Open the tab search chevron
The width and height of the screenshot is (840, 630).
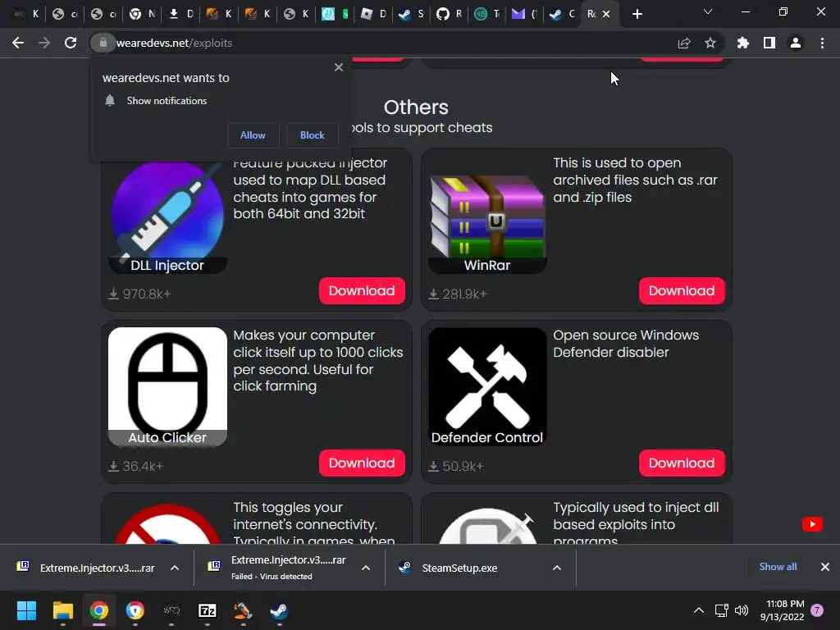click(x=708, y=11)
